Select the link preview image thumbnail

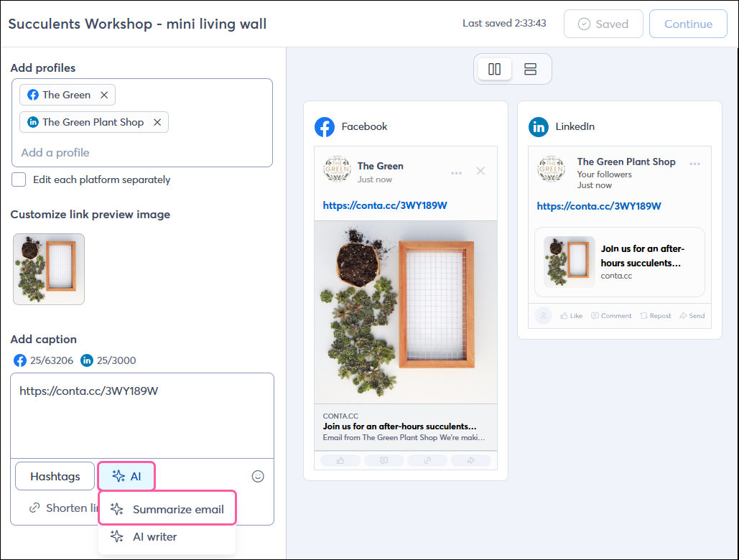tap(48, 269)
